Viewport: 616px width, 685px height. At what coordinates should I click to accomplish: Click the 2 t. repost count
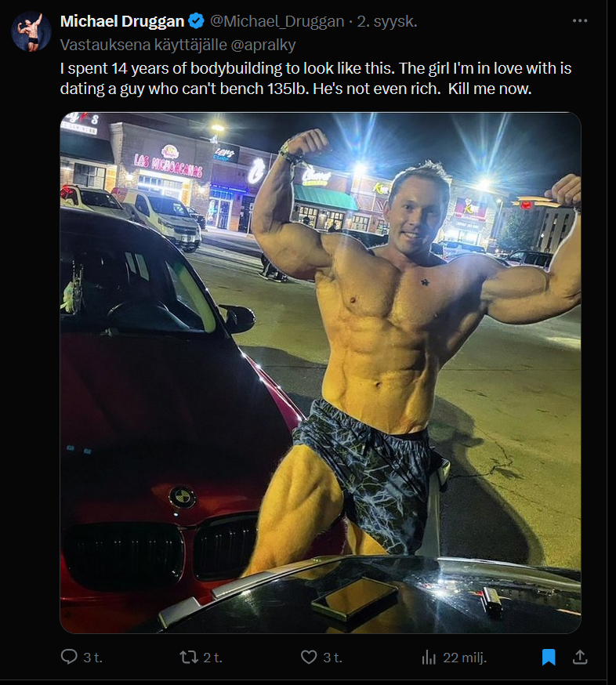[x=212, y=657]
